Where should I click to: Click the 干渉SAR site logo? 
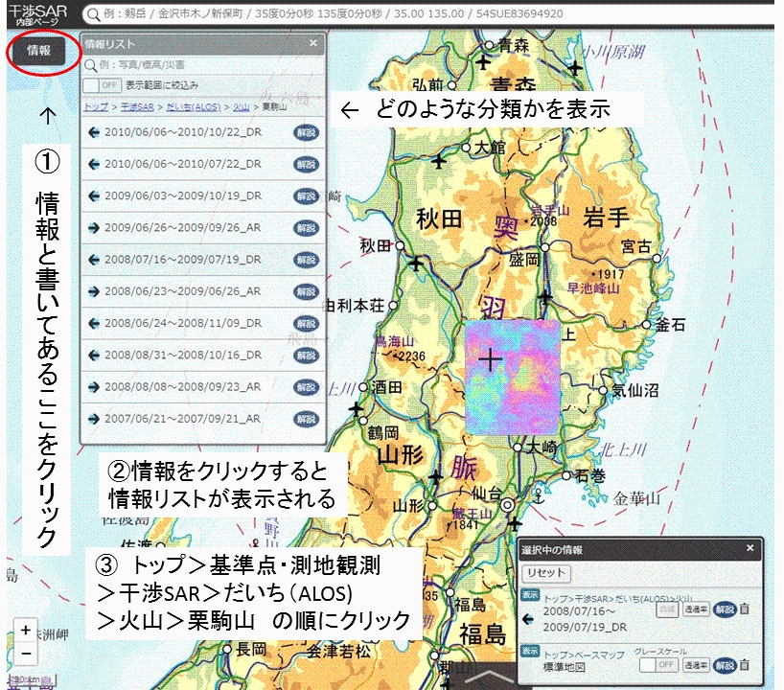(38, 14)
